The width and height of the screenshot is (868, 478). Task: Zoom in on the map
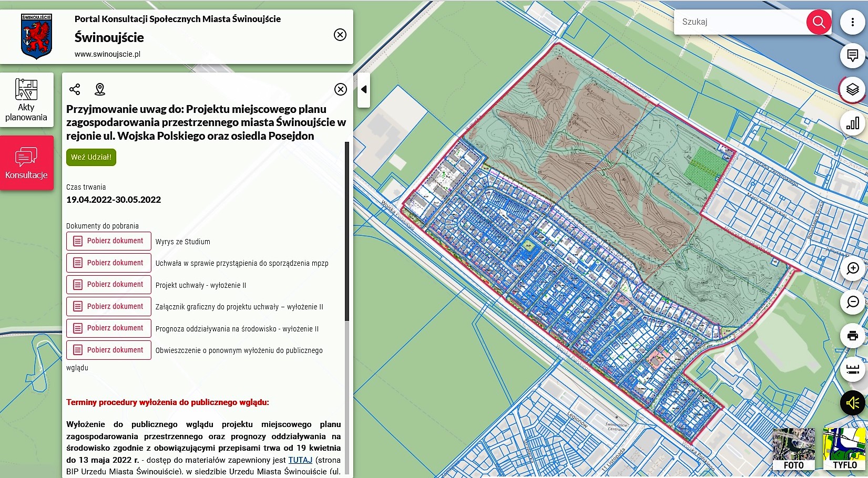click(852, 268)
